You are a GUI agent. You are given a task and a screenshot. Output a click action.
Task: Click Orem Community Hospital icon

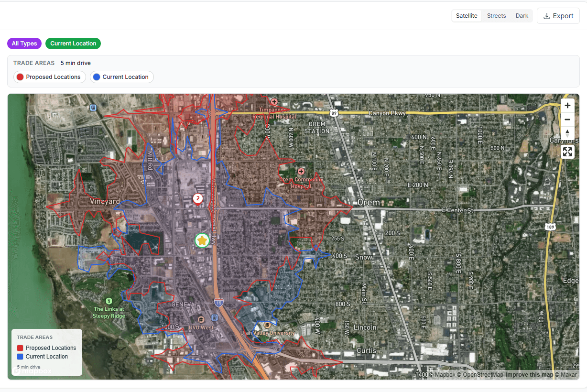(301, 171)
